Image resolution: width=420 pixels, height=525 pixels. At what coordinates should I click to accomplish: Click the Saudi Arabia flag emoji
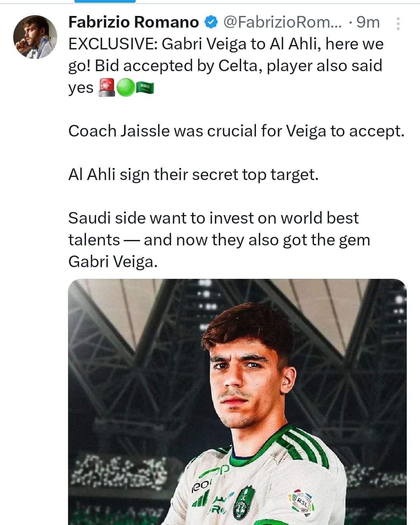tap(144, 89)
